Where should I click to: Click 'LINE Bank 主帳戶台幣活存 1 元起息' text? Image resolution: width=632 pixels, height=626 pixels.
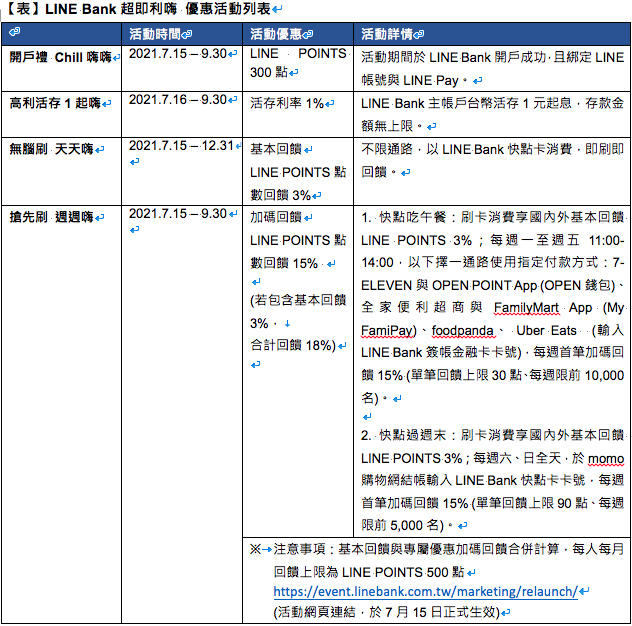[x=466, y=103]
